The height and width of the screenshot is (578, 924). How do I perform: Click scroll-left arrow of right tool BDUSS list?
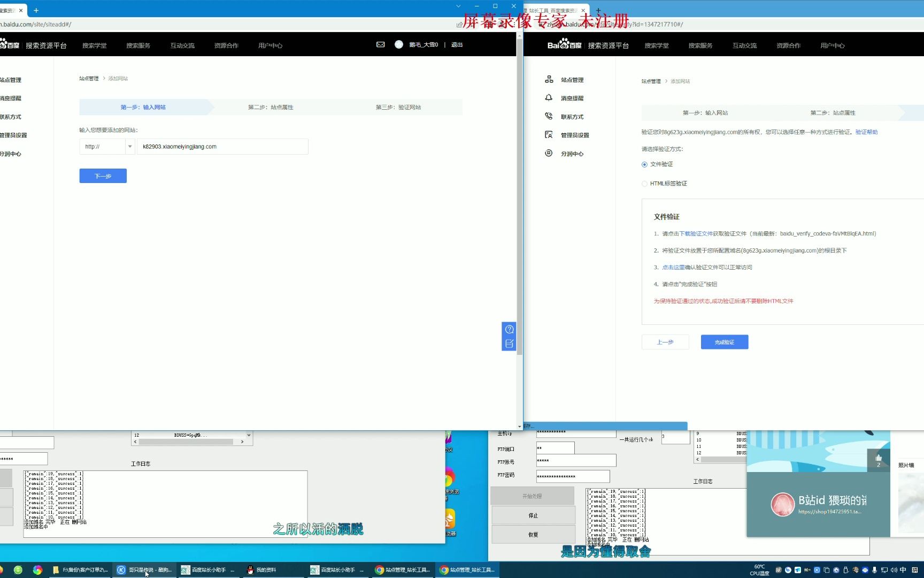pyautogui.click(x=697, y=459)
